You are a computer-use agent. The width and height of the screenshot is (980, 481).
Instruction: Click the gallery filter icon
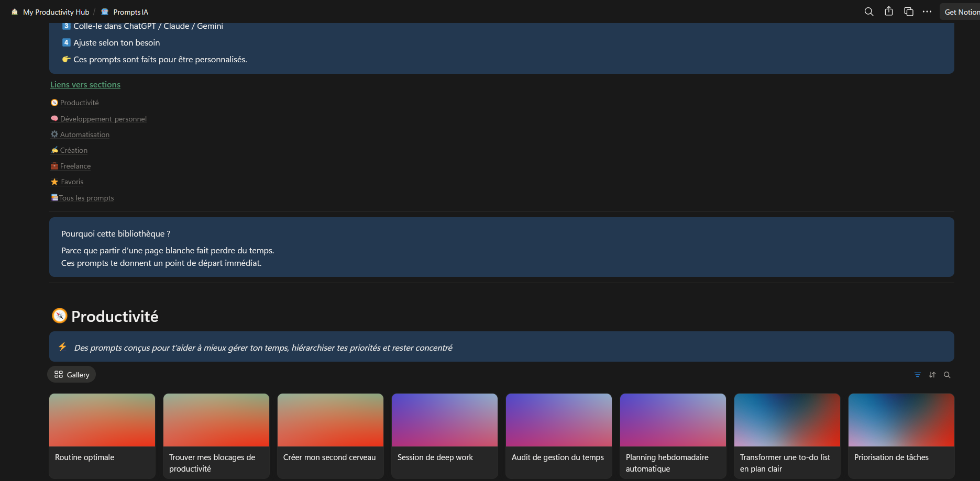[x=917, y=375]
